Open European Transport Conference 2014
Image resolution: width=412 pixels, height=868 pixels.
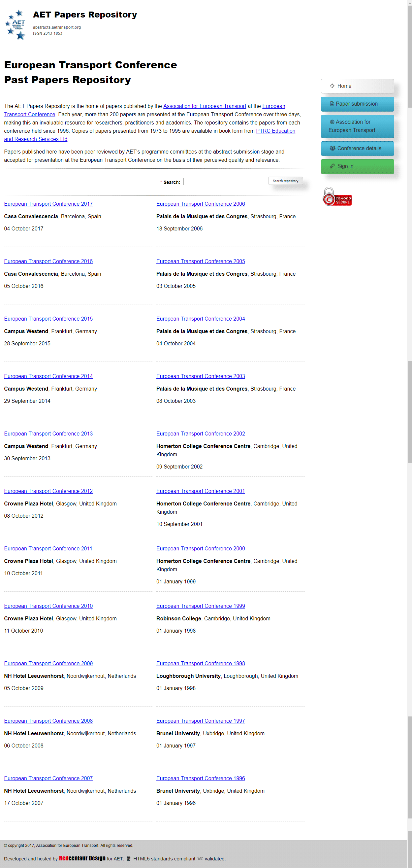[48, 376]
